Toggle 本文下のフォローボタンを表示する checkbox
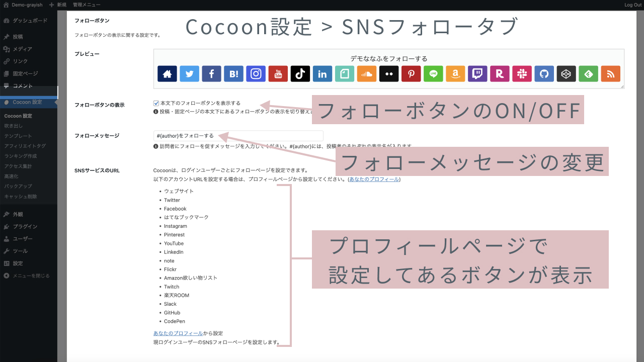 [156, 103]
